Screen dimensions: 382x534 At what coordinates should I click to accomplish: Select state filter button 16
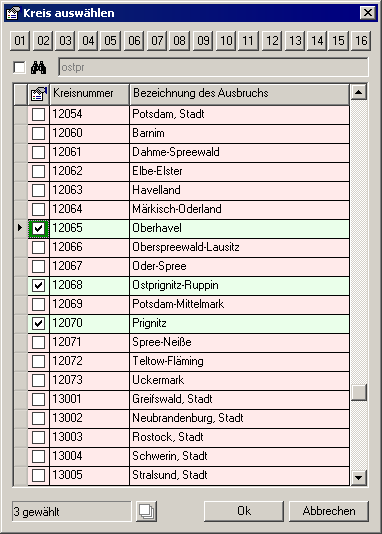pyautogui.click(x=361, y=41)
